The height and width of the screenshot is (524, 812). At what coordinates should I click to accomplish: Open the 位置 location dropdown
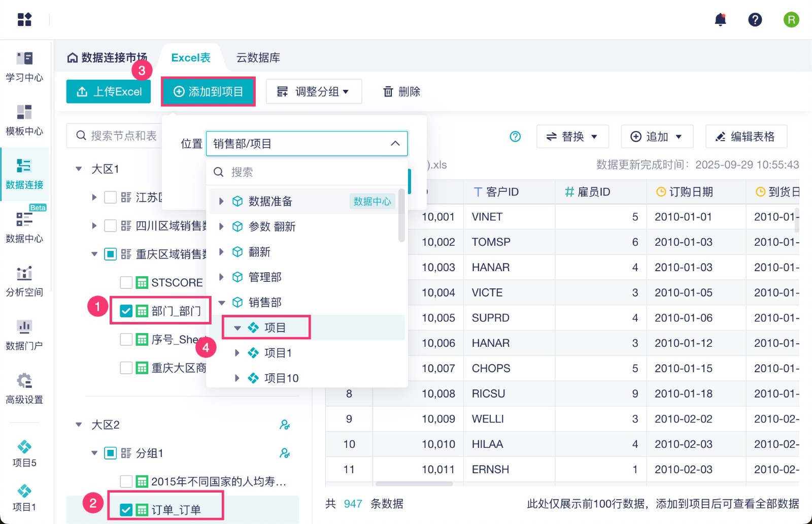pos(307,144)
